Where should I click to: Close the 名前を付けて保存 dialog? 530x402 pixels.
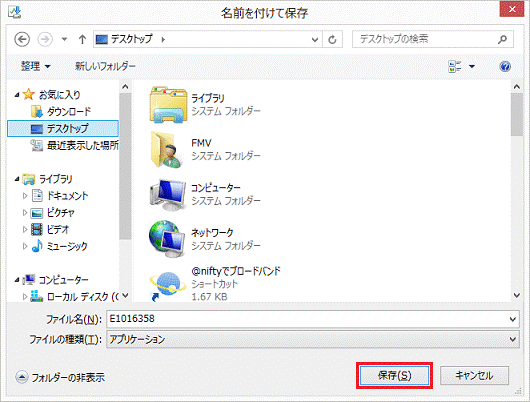point(512,9)
